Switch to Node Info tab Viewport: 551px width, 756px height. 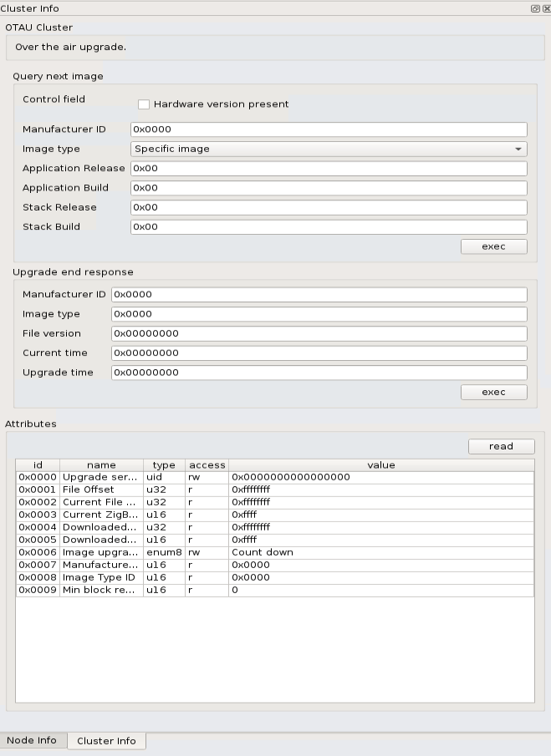[32, 740]
